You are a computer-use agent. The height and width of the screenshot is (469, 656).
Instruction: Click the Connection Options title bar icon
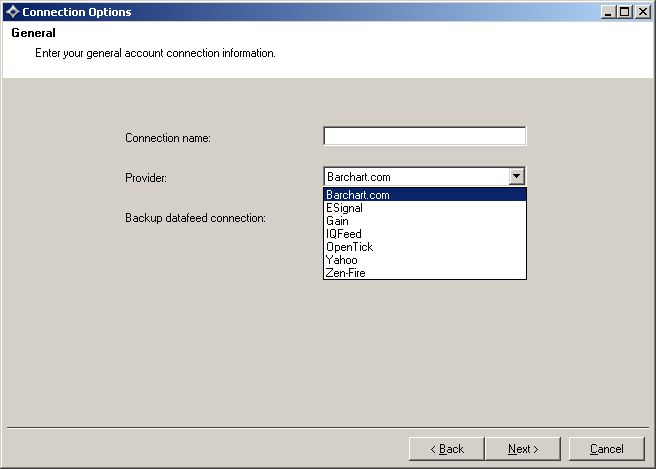tap(13, 12)
